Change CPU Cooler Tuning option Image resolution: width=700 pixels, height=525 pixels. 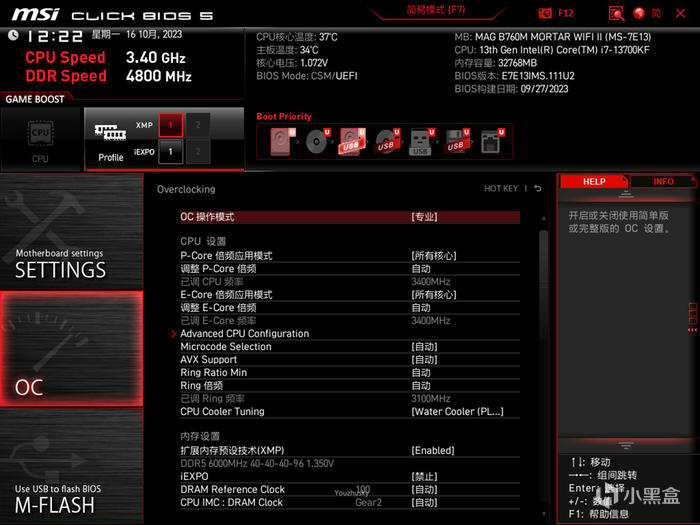350,412
